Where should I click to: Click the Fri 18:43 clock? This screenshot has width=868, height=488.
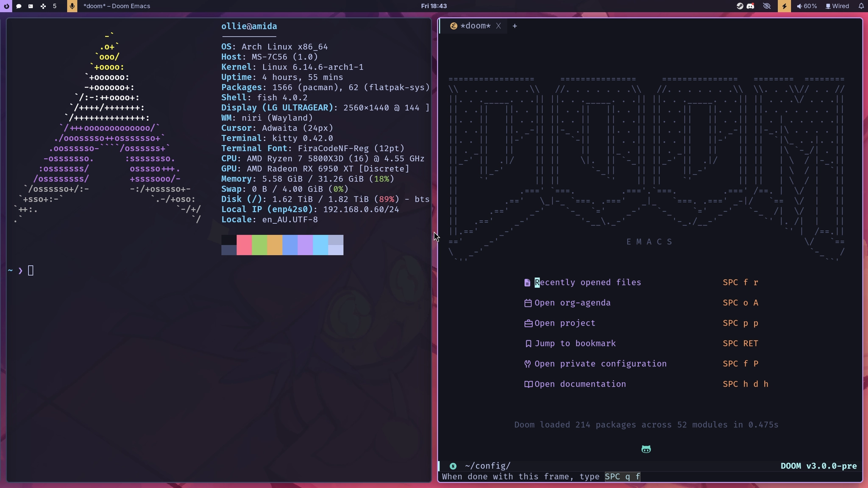pos(434,6)
